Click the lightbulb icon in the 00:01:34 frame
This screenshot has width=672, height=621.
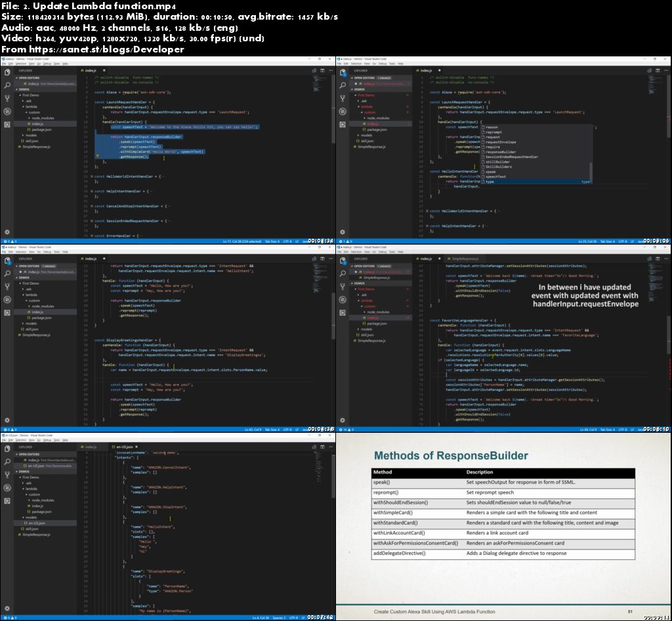97,156
